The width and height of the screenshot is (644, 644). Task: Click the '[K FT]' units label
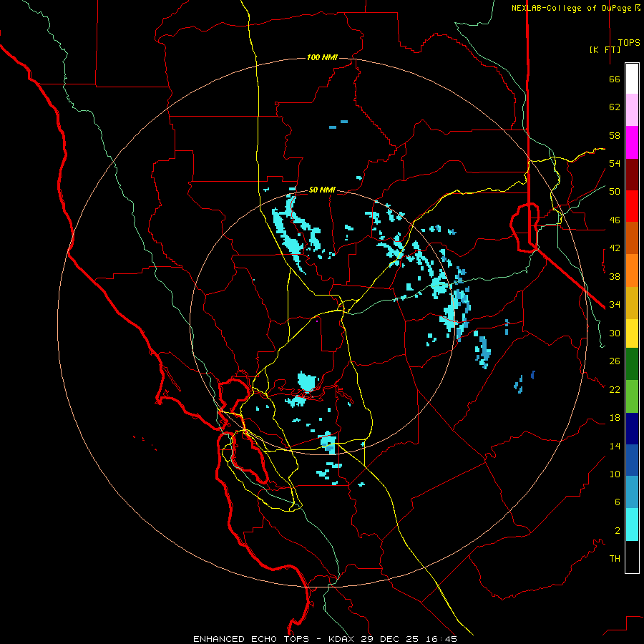click(605, 49)
